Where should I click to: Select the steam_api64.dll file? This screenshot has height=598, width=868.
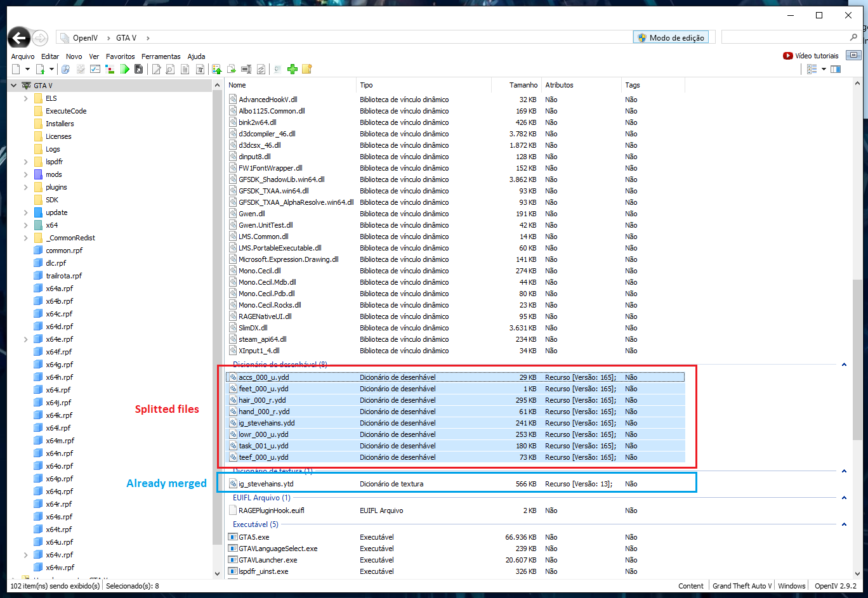pyautogui.click(x=456, y=339)
